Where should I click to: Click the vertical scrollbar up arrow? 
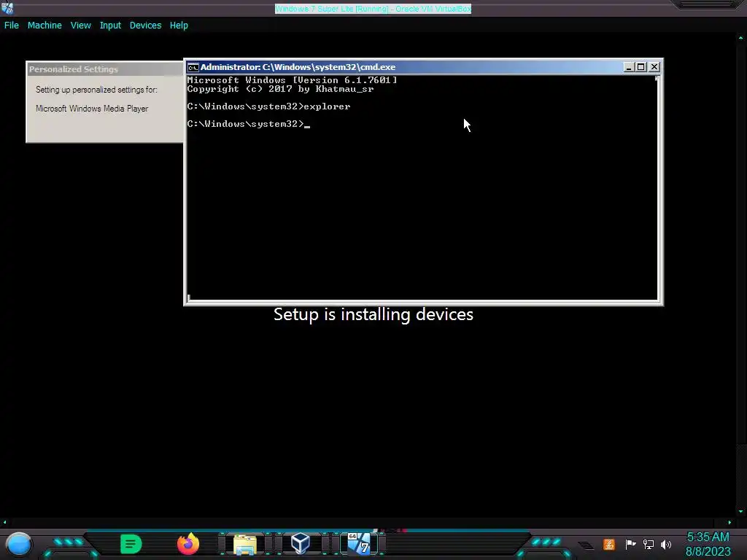coord(741,38)
